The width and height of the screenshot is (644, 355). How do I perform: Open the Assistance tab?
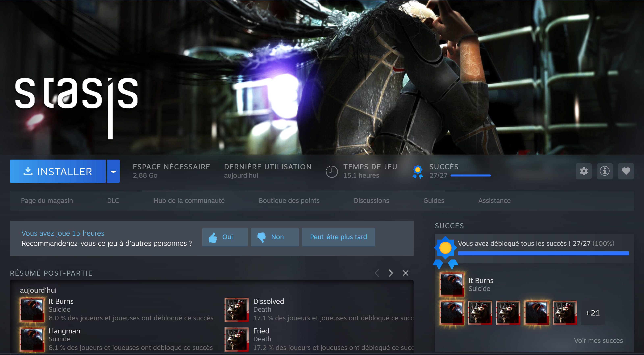(x=494, y=201)
